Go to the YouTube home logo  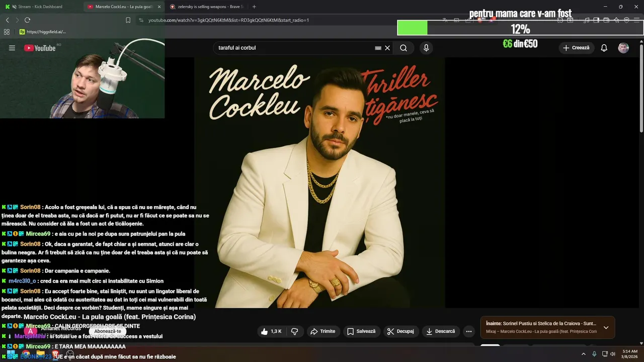(x=40, y=48)
